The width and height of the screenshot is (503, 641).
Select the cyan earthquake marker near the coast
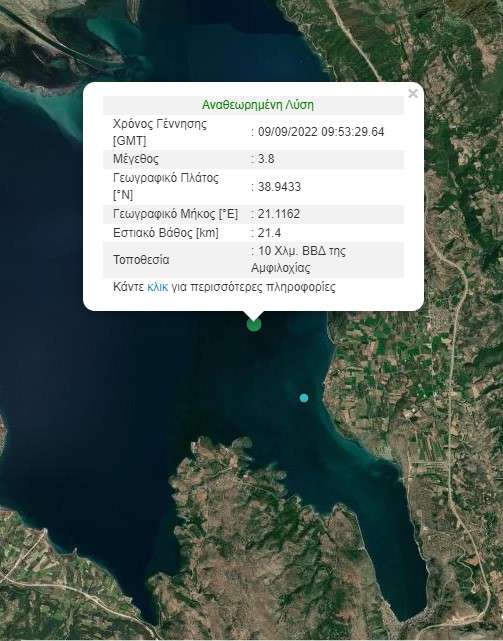[x=303, y=398]
